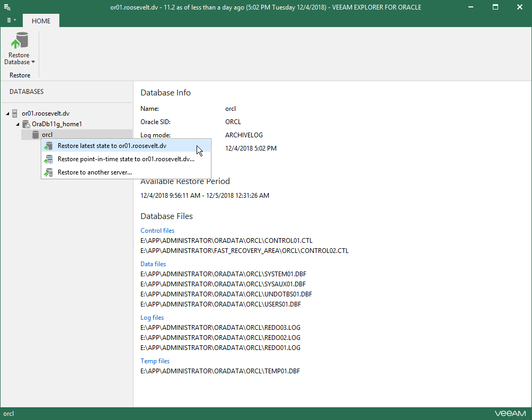Click the Veeam logo in status bar
This screenshot has width=532, height=420.
[x=510, y=413]
